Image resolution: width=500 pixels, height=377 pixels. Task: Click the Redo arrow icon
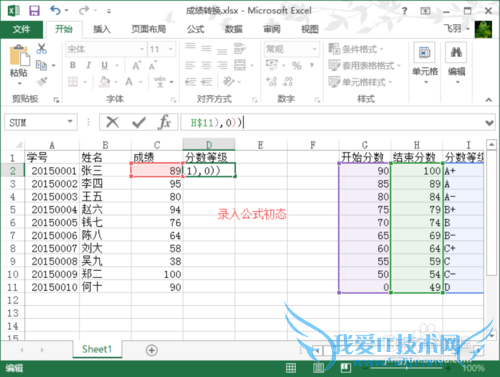pos(84,11)
